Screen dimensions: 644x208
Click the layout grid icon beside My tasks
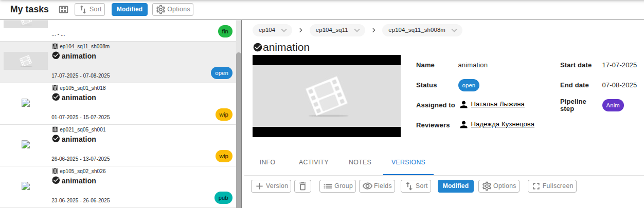64,9
